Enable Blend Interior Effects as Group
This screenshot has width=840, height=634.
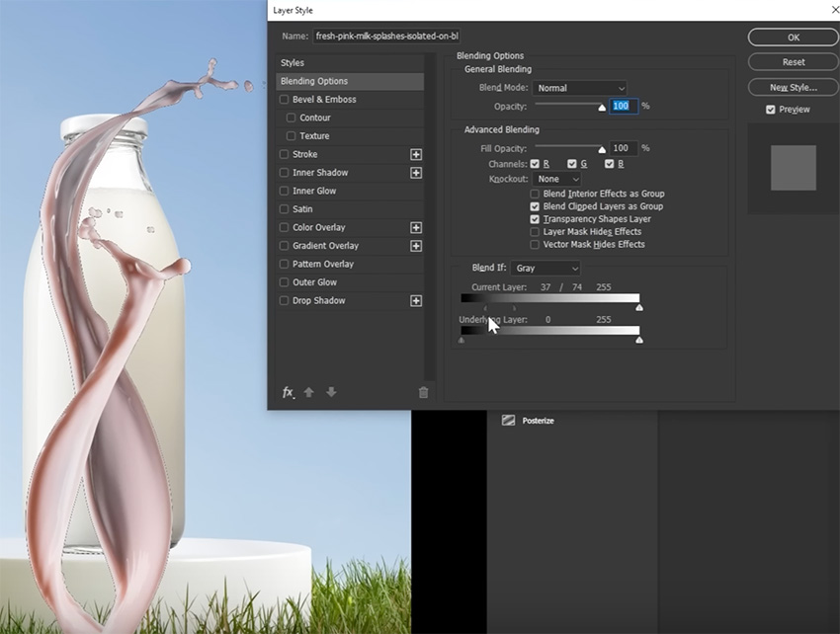click(535, 194)
